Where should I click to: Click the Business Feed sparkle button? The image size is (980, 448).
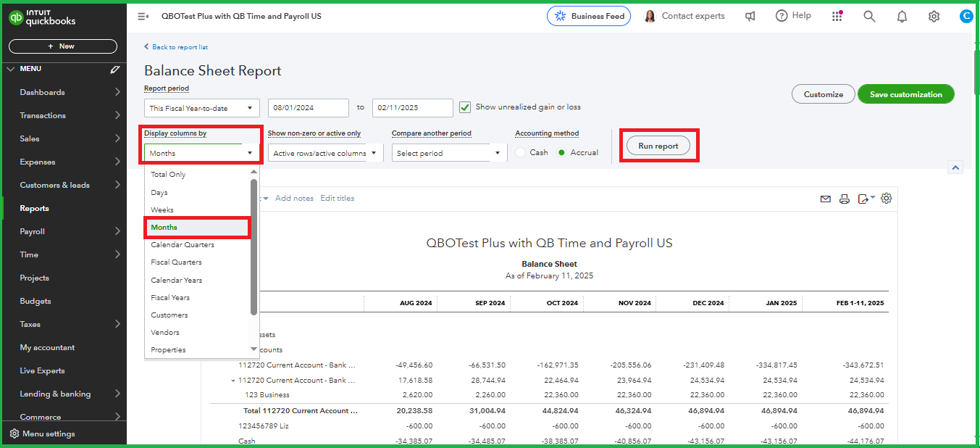pyautogui.click(x=589, y=16)
